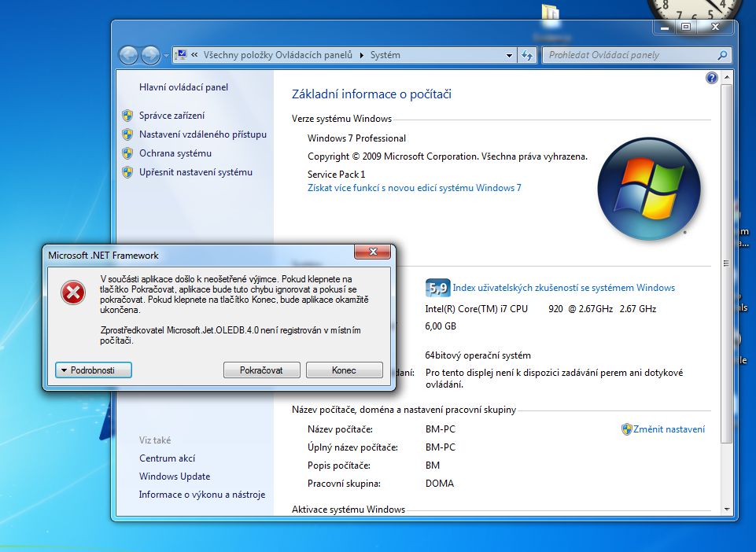The image size is (756, 552).
Task: Click the blue help question mark icon
Action: click(712, 78)
